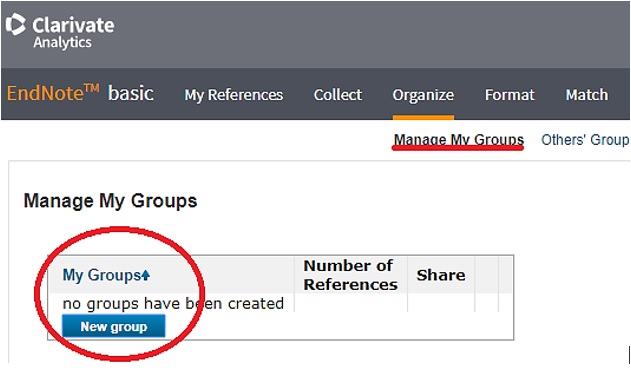Switch to the My References tab
631x376 pixels.
[233, 95]
